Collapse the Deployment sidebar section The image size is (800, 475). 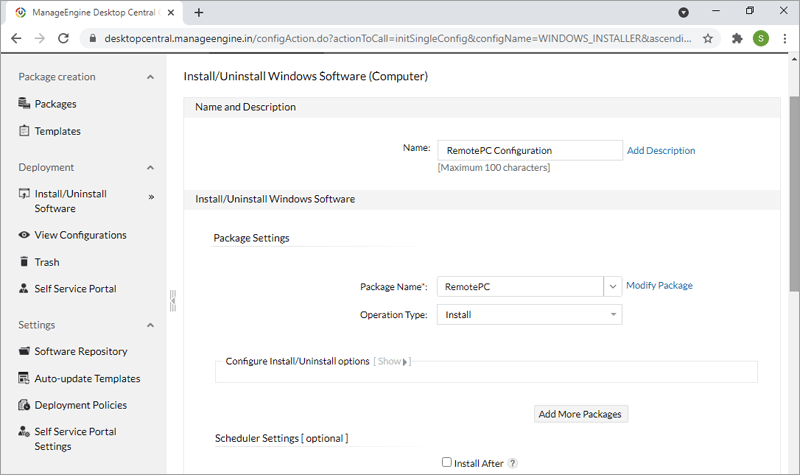point(151,168)
